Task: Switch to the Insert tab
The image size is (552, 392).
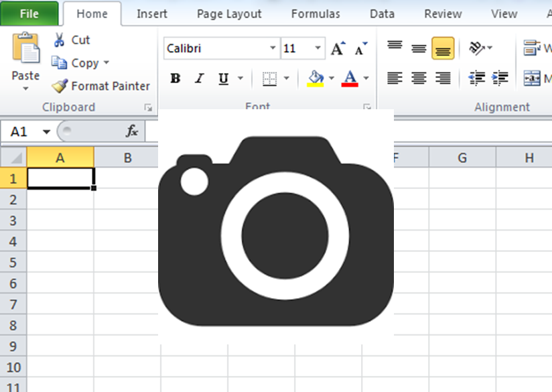Action: coord(152,13)
